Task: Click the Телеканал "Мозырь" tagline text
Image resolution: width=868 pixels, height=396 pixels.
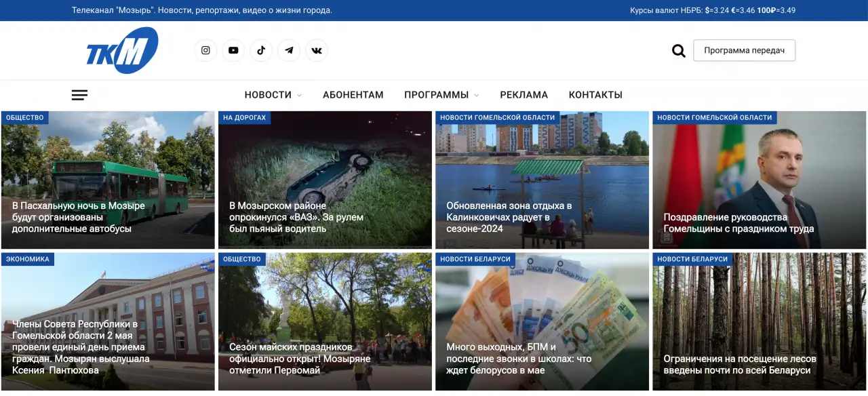Action: click(202, 10)
